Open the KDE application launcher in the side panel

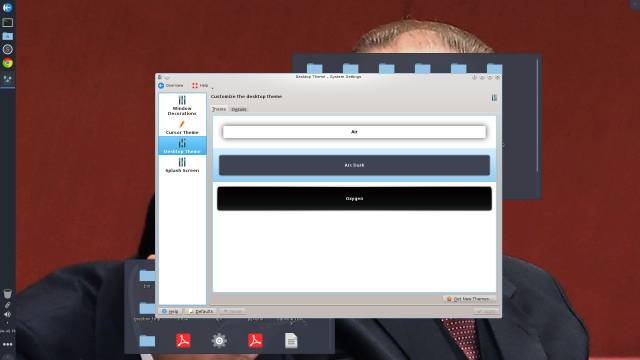coord(7,7)
